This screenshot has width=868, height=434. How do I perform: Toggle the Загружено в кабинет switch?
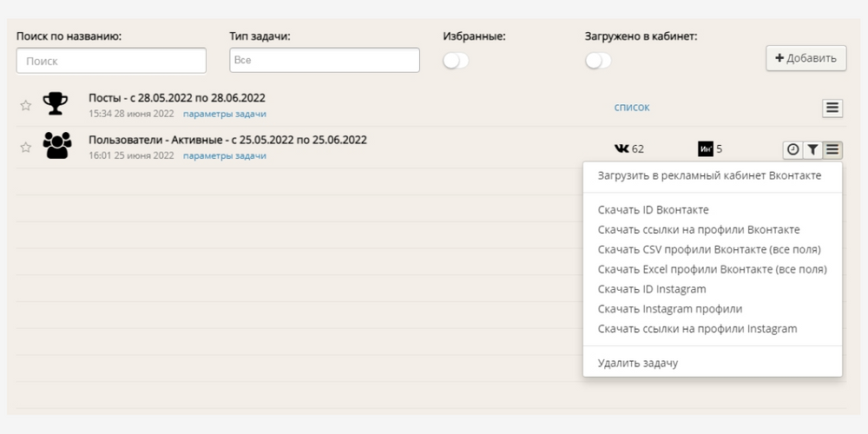[x=598, y=61]
